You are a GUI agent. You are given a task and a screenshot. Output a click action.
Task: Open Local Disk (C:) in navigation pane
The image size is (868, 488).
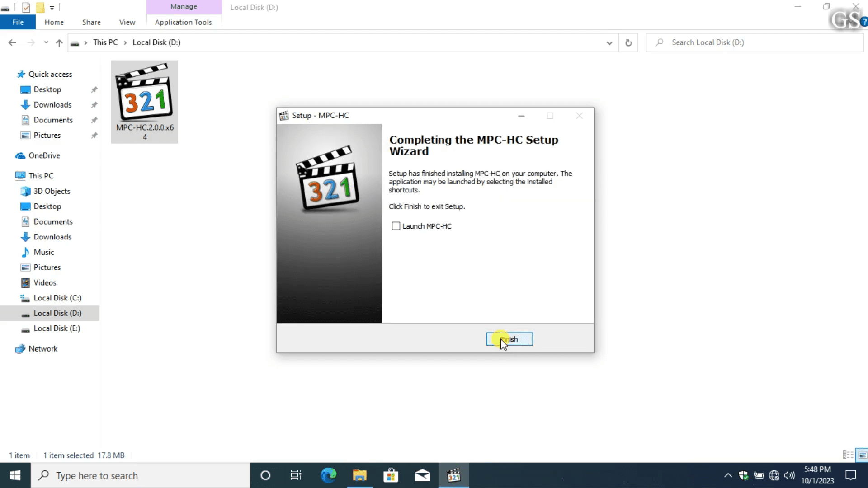(57, 298)
